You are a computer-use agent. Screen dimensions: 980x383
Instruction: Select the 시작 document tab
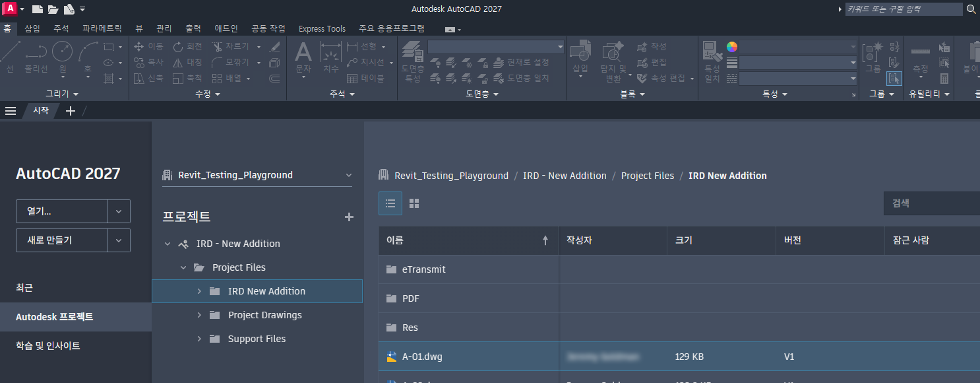click(x=41, y=111)
